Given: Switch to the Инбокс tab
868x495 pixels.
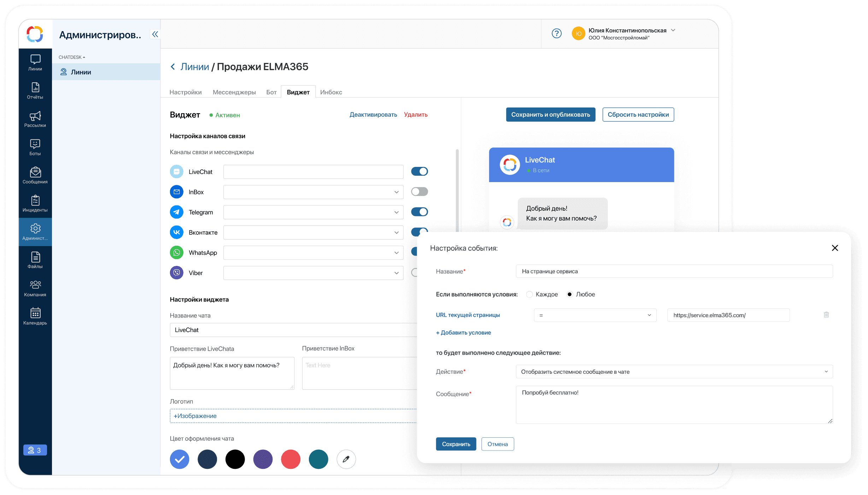Looking at the screenshot, I should (331, 92).
